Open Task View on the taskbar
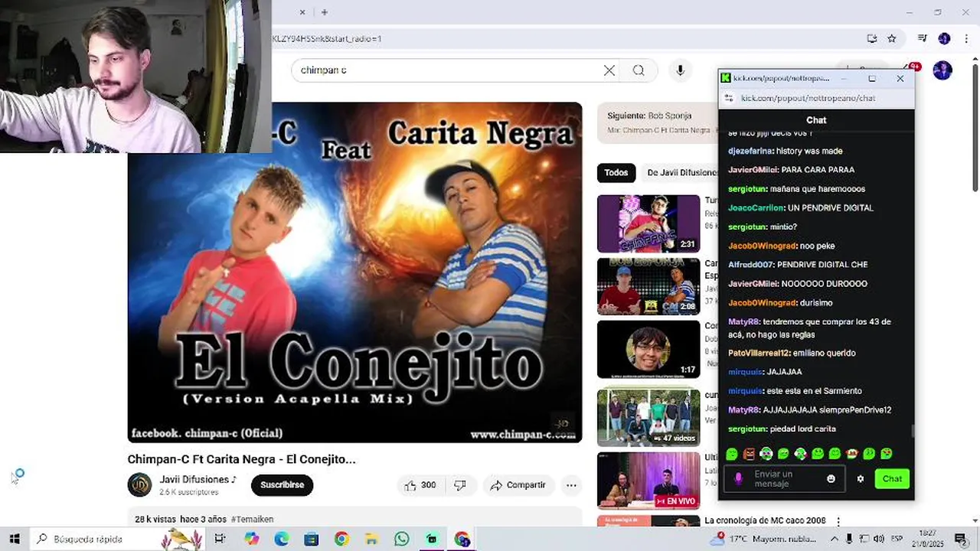Image resolution: width=980 pixels, height=551 pixels. pos(220,539)
